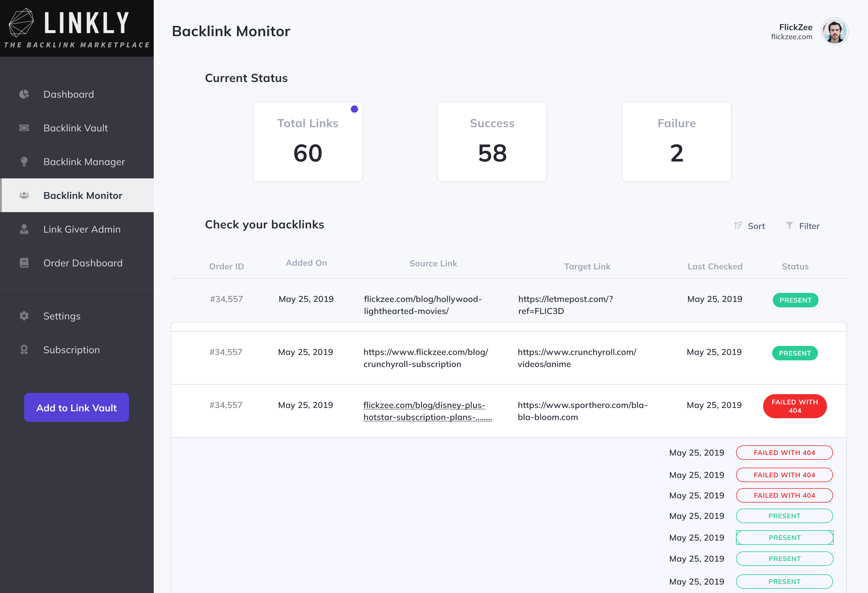Navigate to the Dashboard menu entry
This screenshot has height=593, width=868.
pos(68,94)
